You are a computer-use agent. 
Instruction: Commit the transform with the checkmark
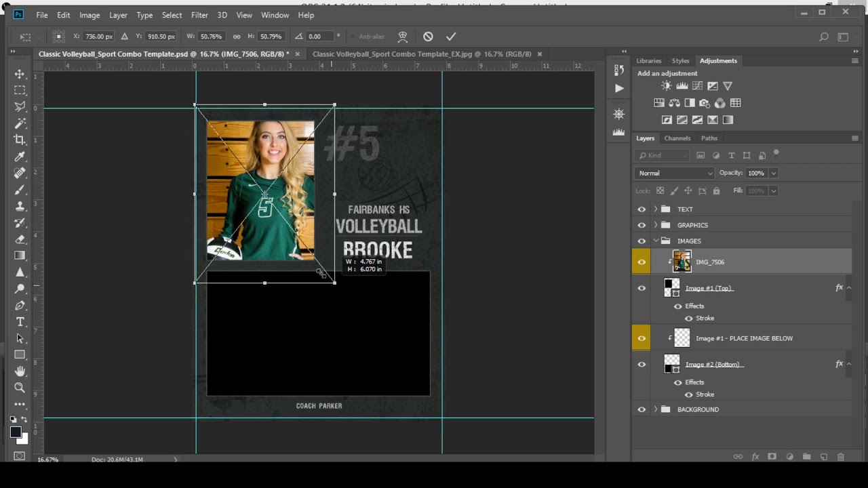(451, 37)
